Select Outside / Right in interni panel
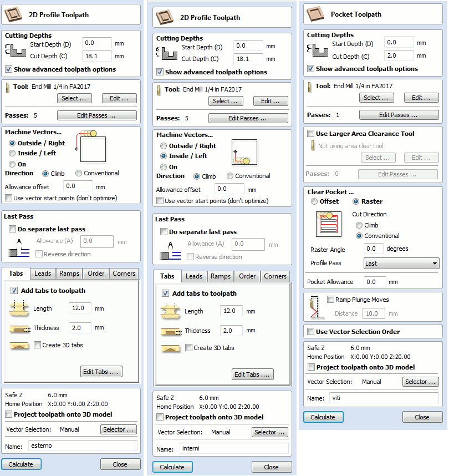Viewport: 449px width, 476px height. coord(164,146)
